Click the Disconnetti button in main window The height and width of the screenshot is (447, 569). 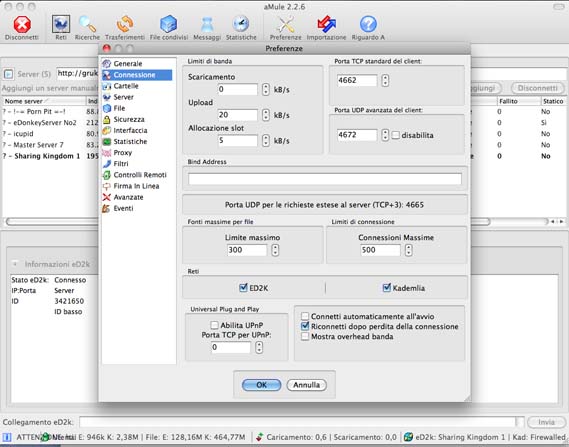(x=538, y=88)
